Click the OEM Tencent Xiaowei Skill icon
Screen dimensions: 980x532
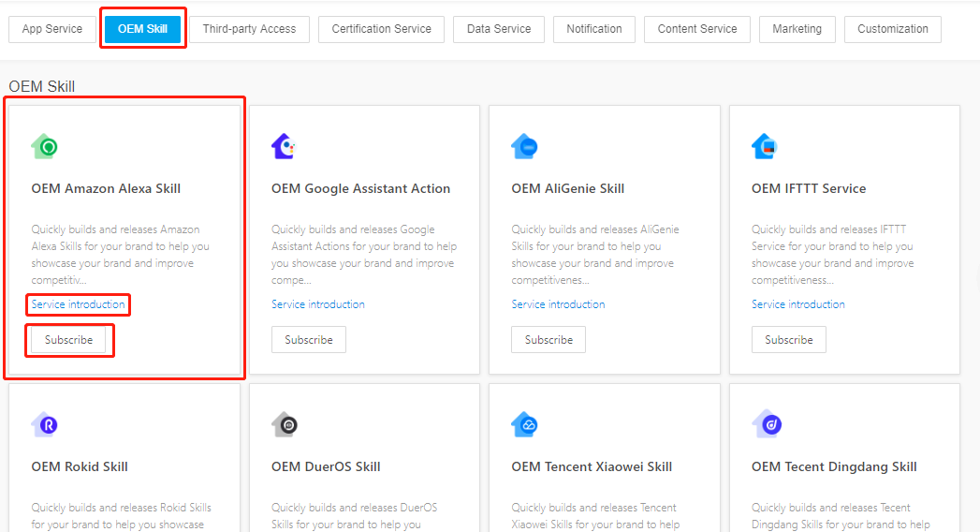(x=524, y=424)
